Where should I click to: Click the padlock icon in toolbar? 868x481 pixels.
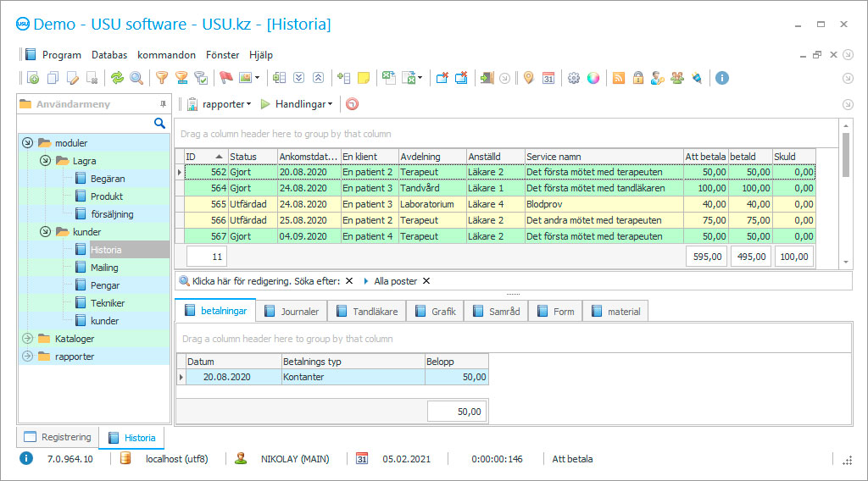click(x=638, y=78)
